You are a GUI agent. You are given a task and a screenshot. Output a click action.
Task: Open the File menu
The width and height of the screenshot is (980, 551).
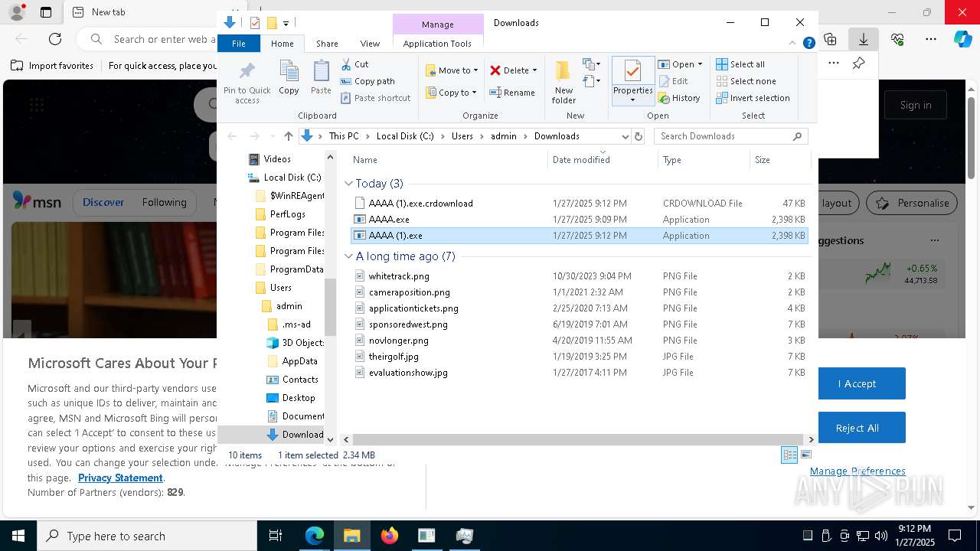pyautogui.click(x=239, y=44)
